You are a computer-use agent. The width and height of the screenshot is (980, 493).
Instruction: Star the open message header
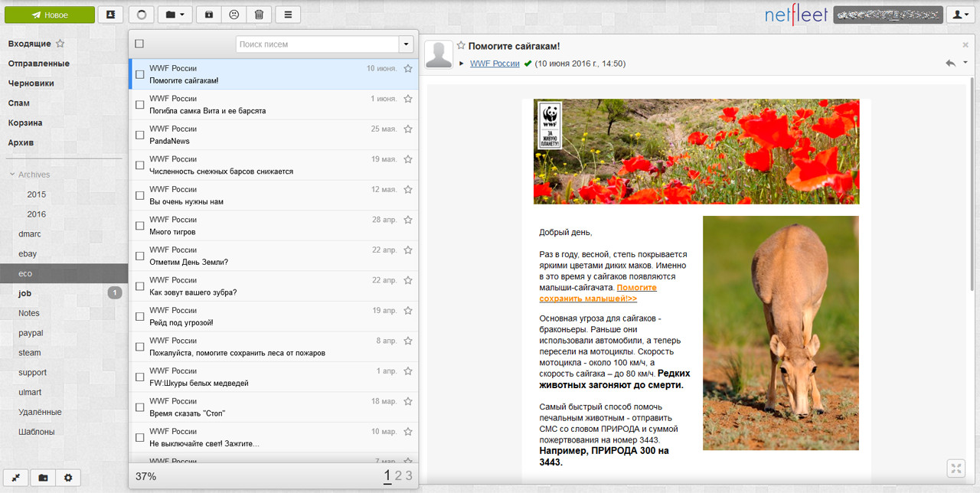[x=461, y=46]
